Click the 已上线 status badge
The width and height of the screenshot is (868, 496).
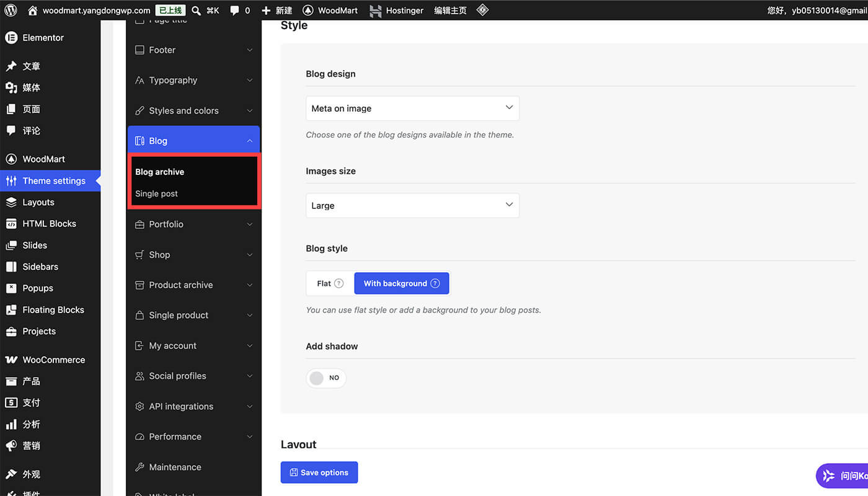[x=170, y=11]
